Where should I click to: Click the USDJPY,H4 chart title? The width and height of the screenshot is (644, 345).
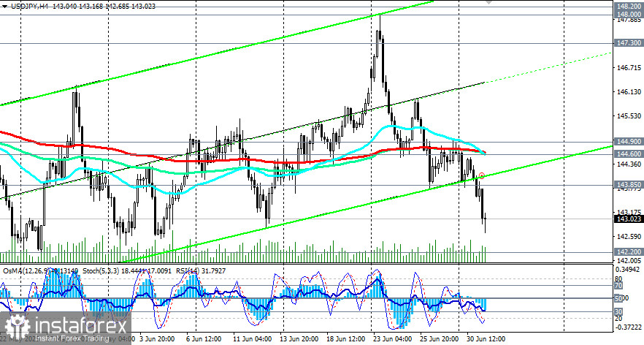coord(29,6)
